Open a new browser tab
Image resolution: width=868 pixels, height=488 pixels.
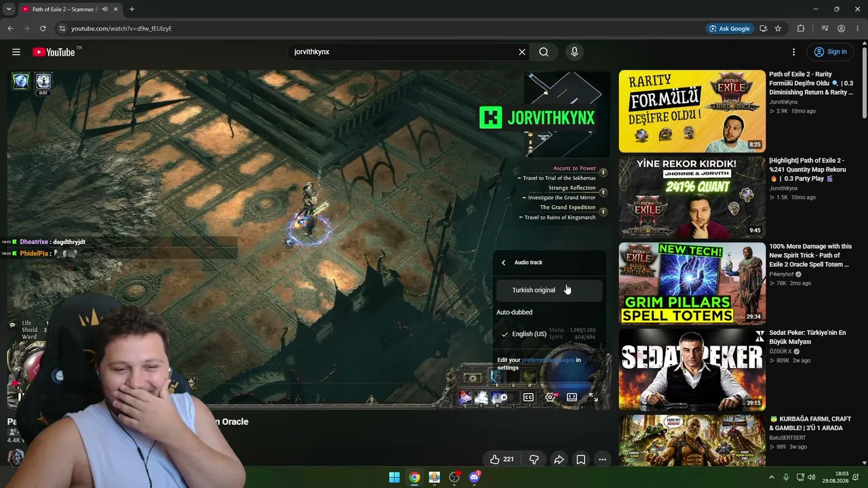pyautogui.click(x=132, y=9)
